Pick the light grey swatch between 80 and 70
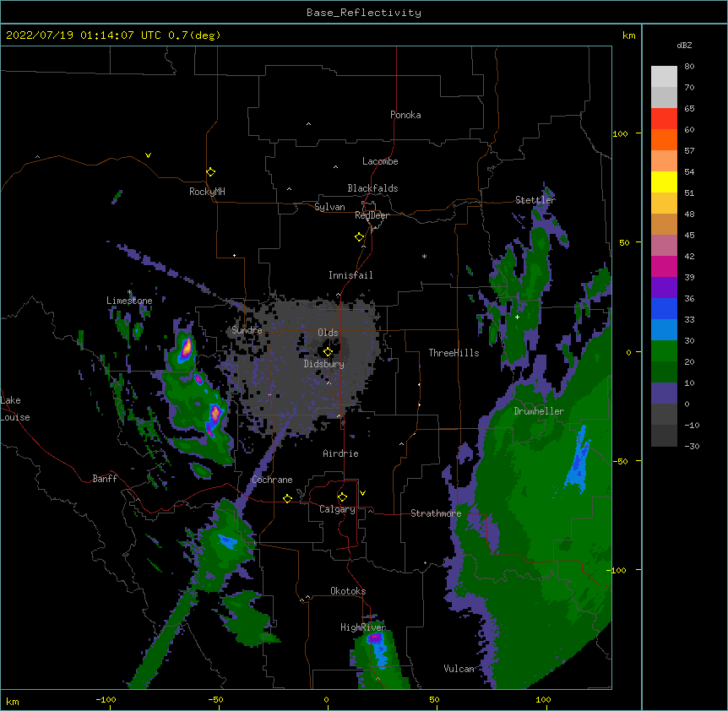 664,76
